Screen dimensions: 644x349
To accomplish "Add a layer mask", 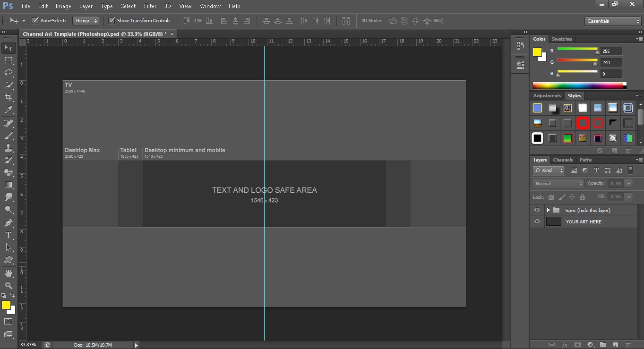I will click(577, 345).
